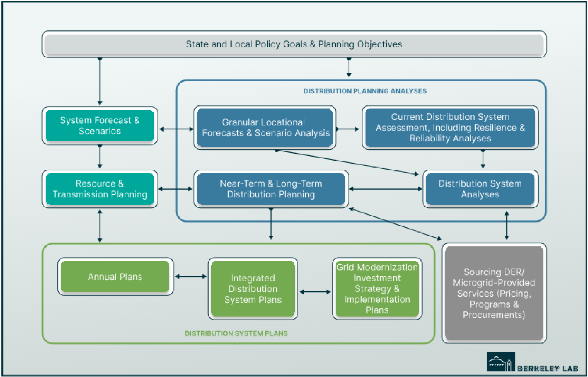Image resolution: width=588 pixels, height=377 pixels.
Task: Click Integrated Distribution System Plans box
Action: (253, 289)
